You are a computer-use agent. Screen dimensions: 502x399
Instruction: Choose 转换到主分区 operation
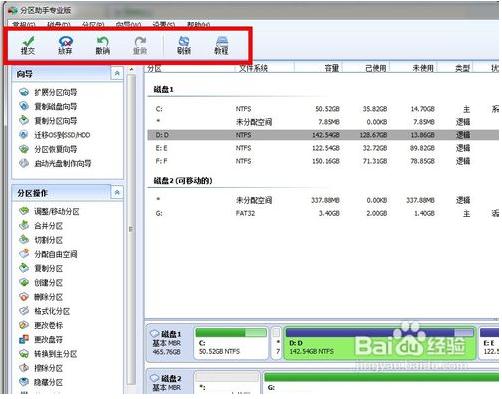pos(56,354)
